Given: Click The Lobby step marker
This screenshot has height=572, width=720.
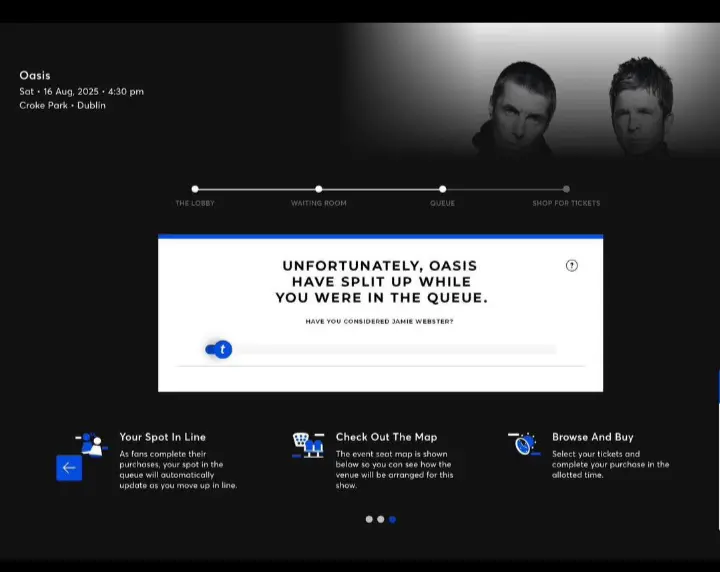Looking at the screenshot, I should (195, 189).
